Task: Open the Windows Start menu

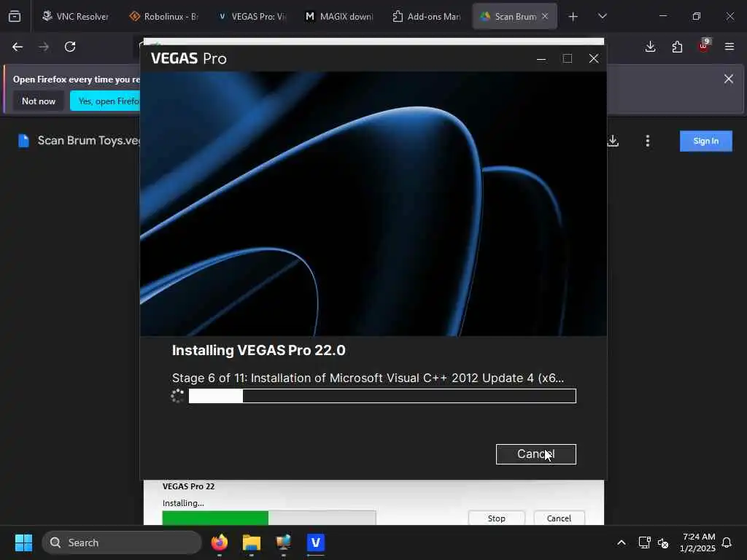Action: tap(23, 542)
